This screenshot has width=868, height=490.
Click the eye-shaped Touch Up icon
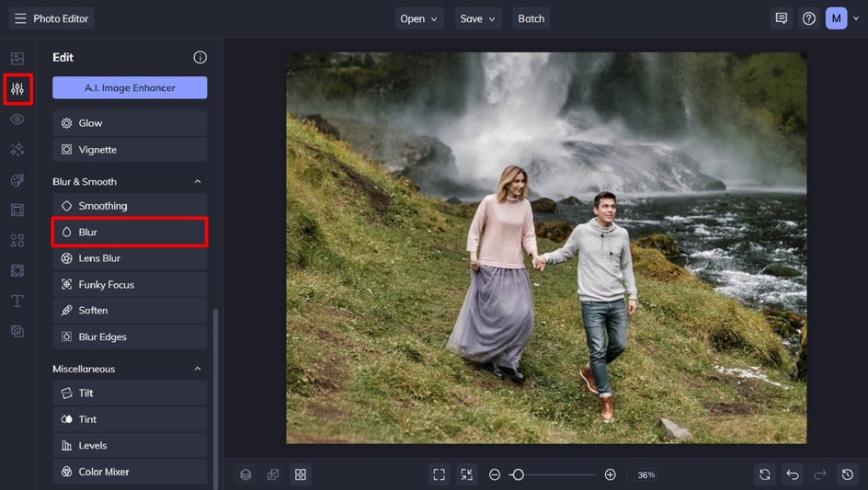(x=17, y=120)
